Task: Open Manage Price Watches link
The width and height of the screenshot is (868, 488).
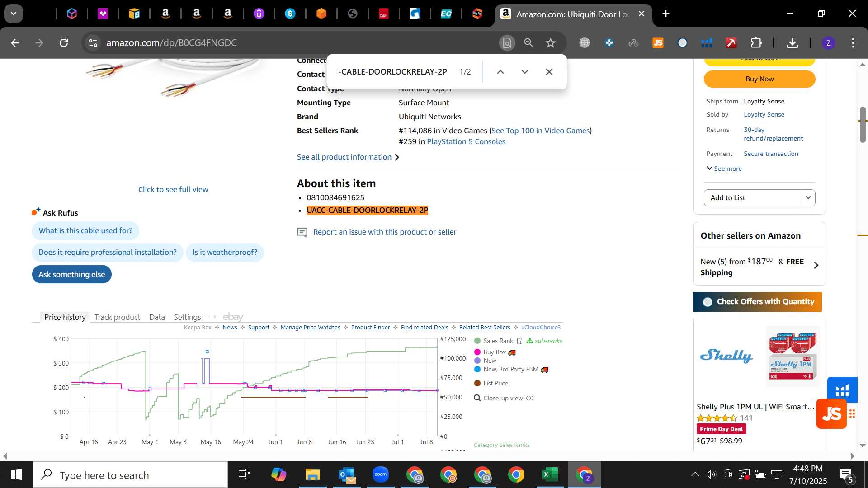Action: pyautogui.click(x=310, y=328)
